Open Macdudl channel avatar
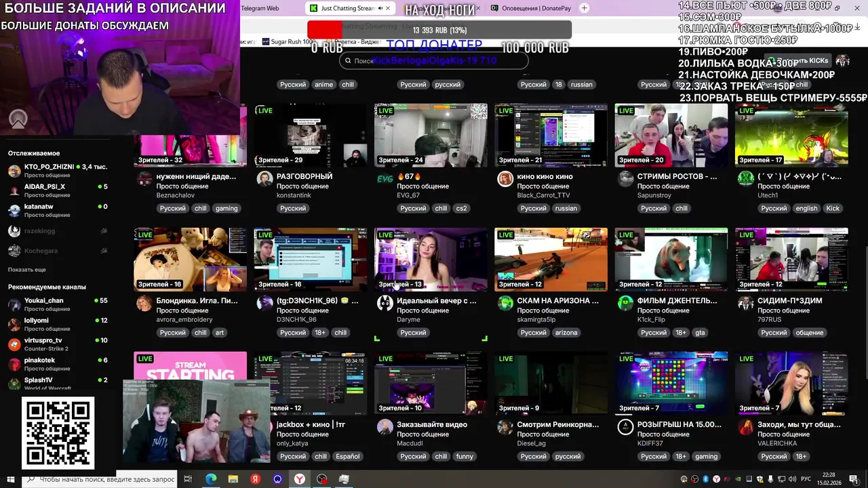Viewport: 868px width, 488px height. pyautogui.click(x=384, y=427)
